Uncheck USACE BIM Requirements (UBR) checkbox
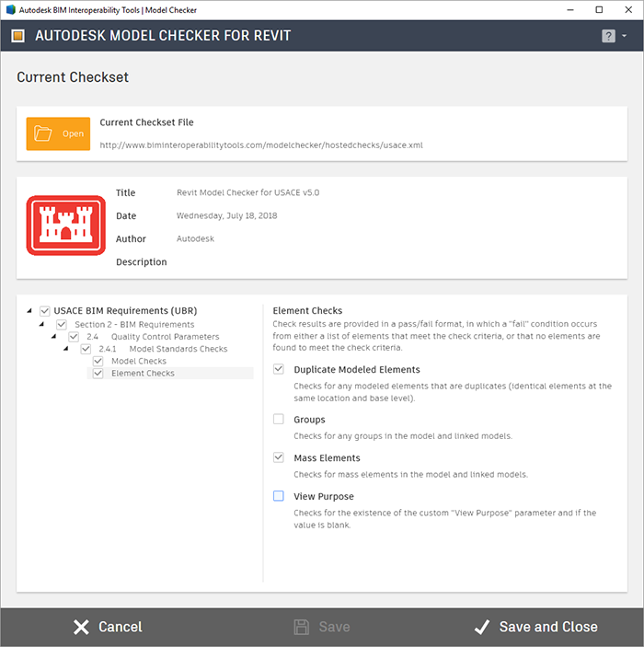The image size is (644, 647). 45,311
